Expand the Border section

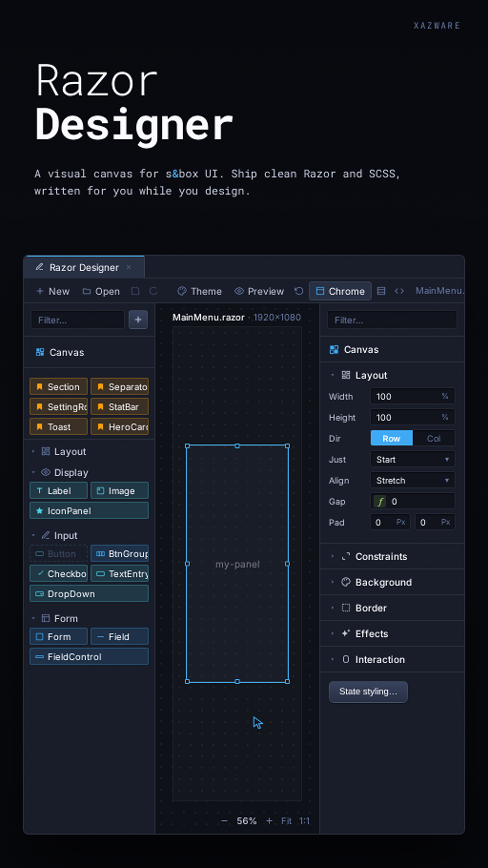pyautogui.click(x=393, y=608)
